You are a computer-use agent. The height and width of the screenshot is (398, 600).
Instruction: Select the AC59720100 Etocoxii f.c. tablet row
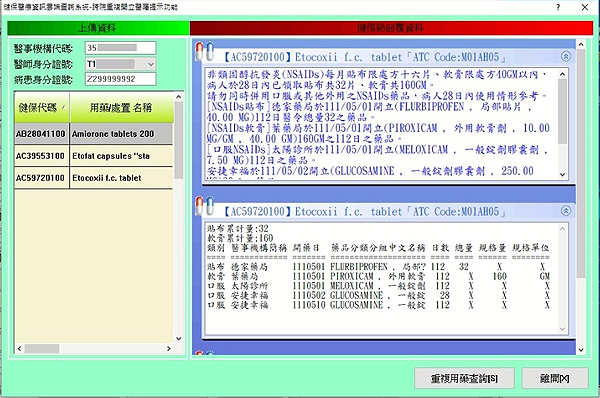point(93,178)
